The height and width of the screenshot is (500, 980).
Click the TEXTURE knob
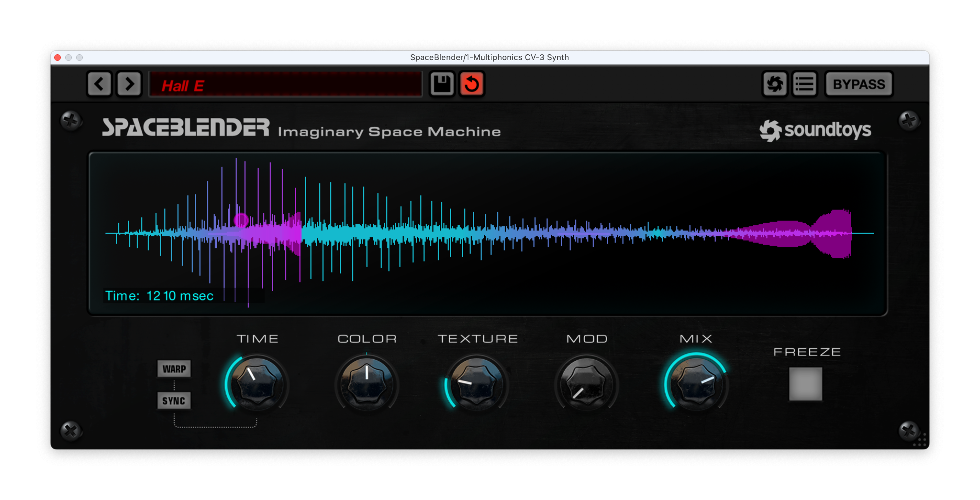477,384
